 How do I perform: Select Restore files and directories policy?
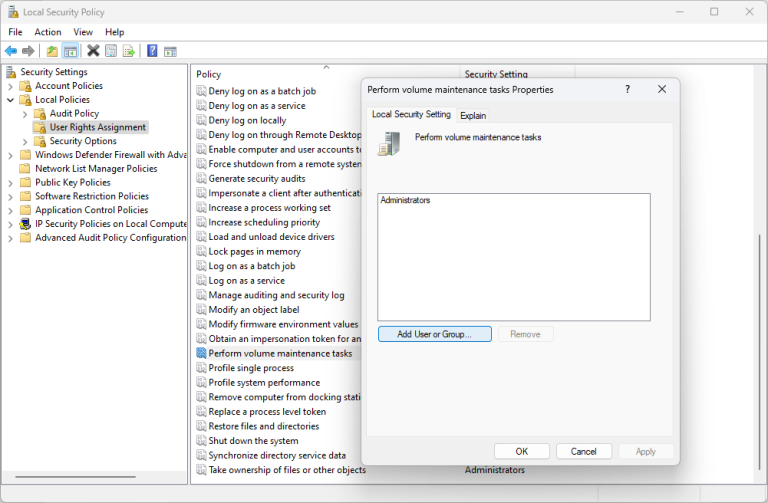(x=264, y=426)
